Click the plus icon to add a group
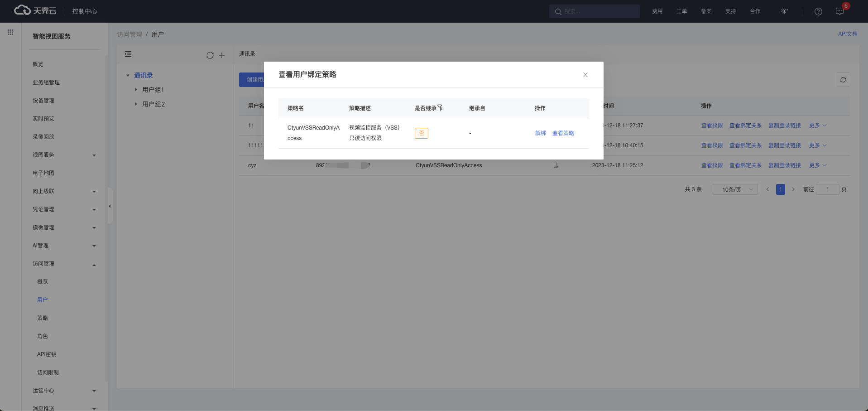 [x=222, y=55]
